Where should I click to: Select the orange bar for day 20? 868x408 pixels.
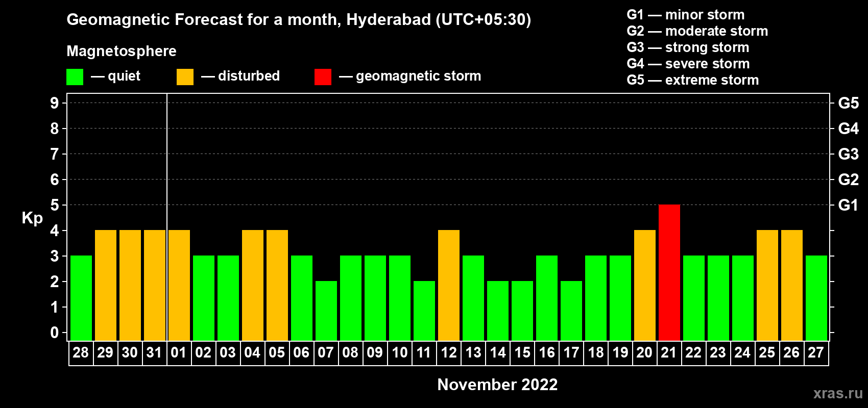pos(645,285)
